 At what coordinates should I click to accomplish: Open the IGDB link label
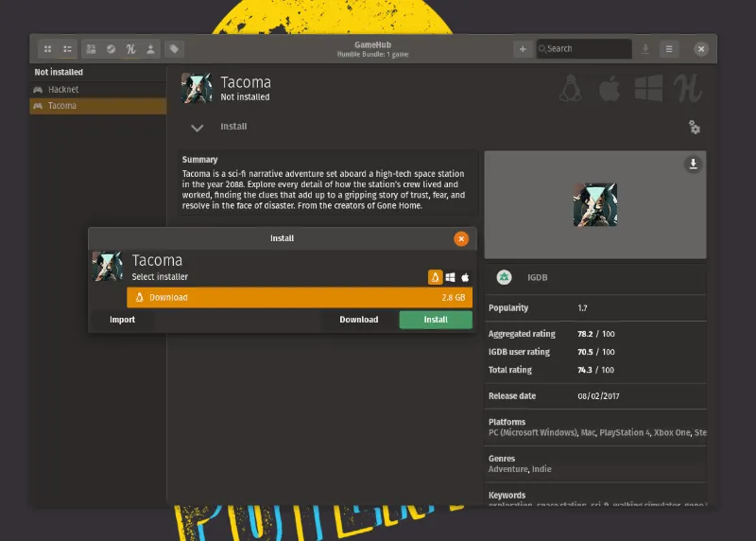pos(537,277)
